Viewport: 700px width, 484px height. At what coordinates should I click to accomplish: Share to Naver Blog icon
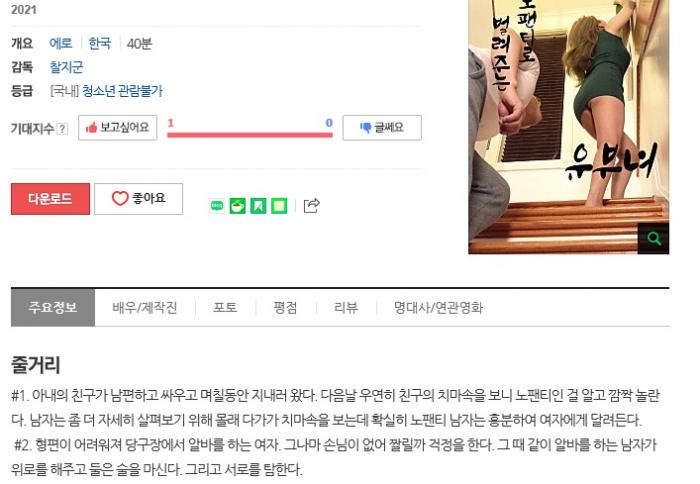click(x=217, y=206)
